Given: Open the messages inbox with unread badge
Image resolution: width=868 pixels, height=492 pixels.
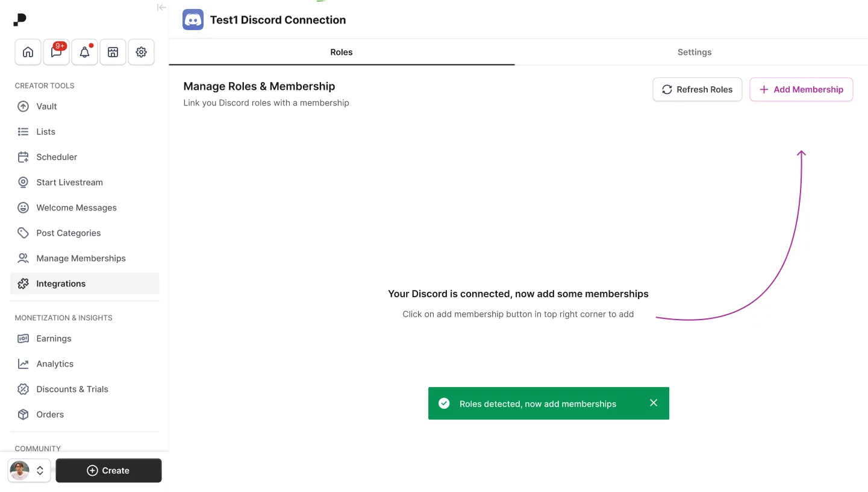Looking at the screenshot, I should tap(56, 52).
